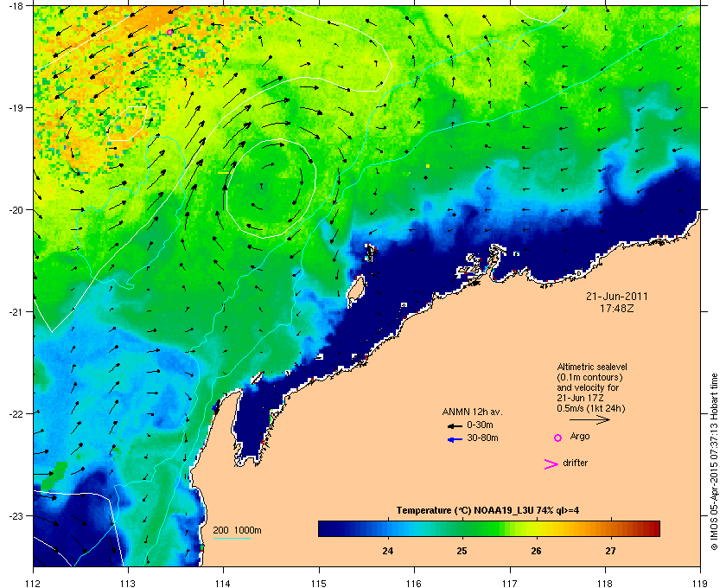This screenshot has height=588, width=726.
Task: Click the blue 30-80m legend arrow
Action: [455, 439]
